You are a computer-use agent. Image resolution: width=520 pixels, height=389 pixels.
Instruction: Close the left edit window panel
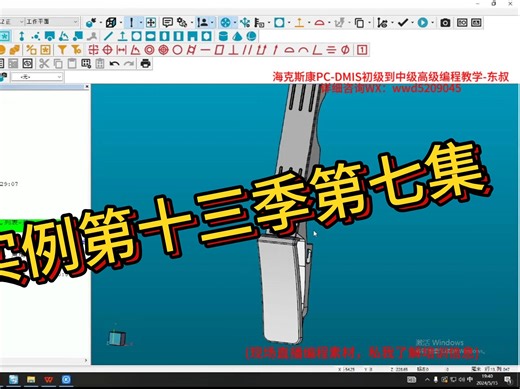pos(87,87)
